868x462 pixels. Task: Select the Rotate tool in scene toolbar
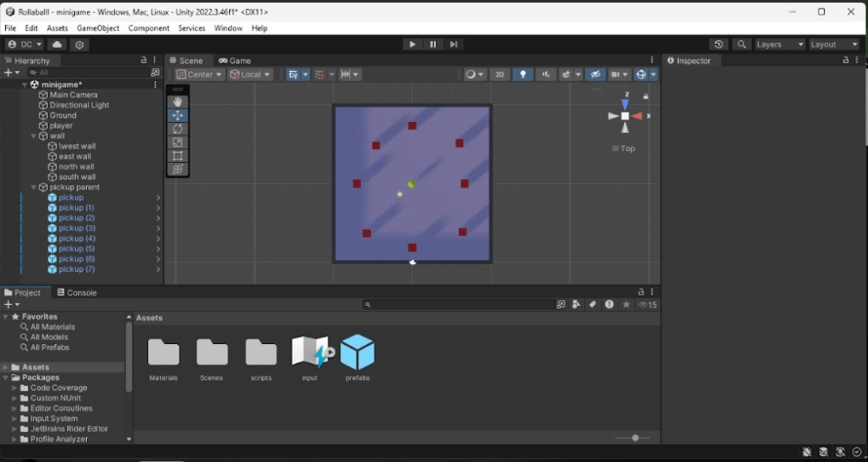[178, 129]
